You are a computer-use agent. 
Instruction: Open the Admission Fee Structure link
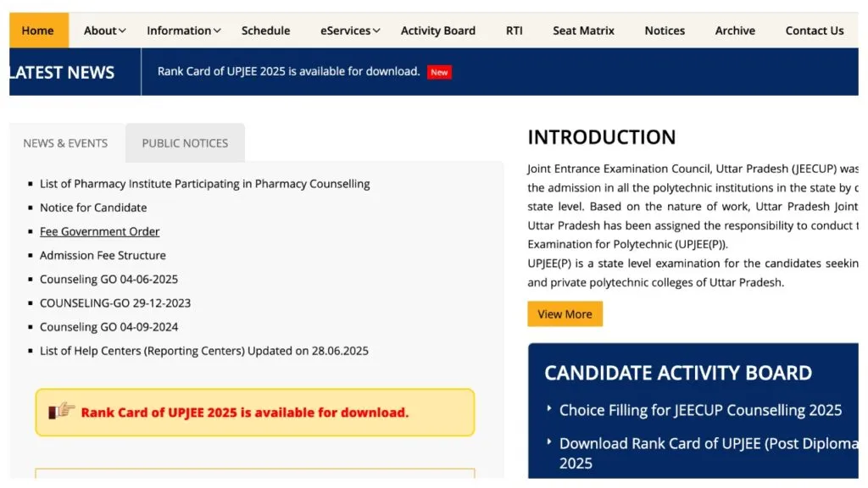click(x=103, y=255)
